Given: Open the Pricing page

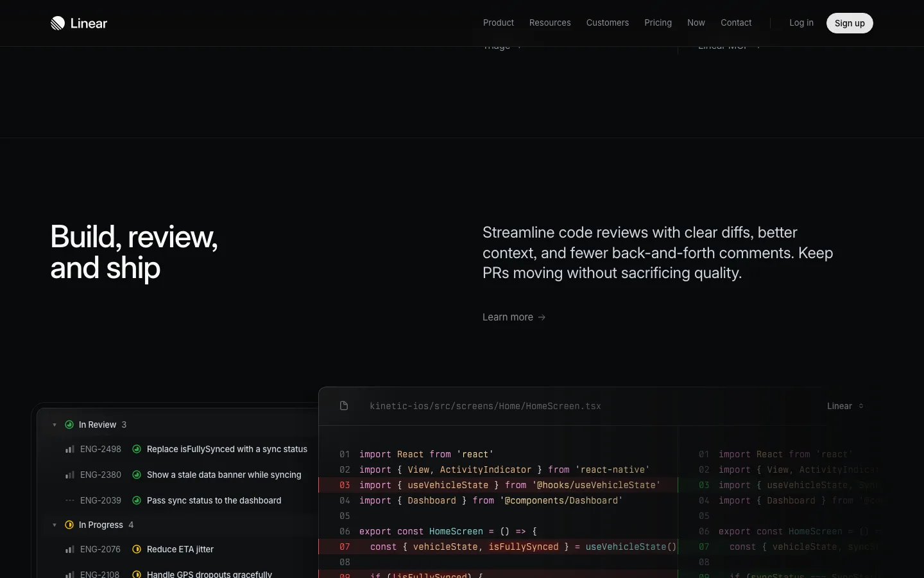Looking at the screenshot, I should pos(658,22).
